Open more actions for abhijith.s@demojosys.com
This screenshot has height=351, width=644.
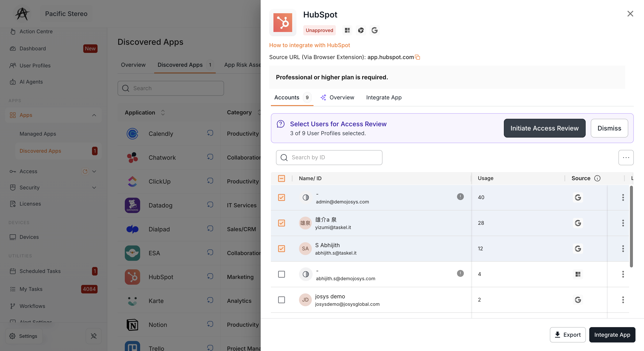(623, 274)
